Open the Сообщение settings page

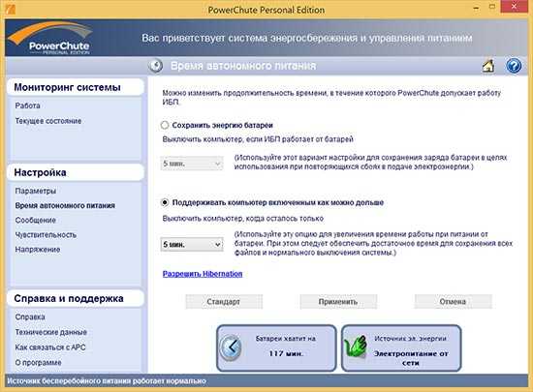[x=35, y=221]
